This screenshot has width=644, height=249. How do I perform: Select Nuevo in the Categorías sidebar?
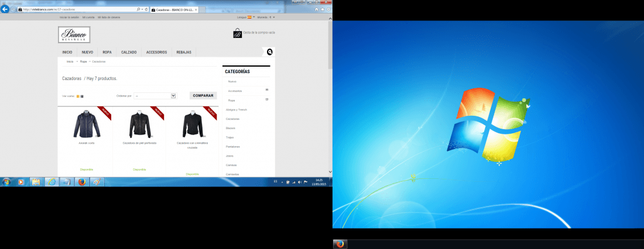(x=232, y=81)
